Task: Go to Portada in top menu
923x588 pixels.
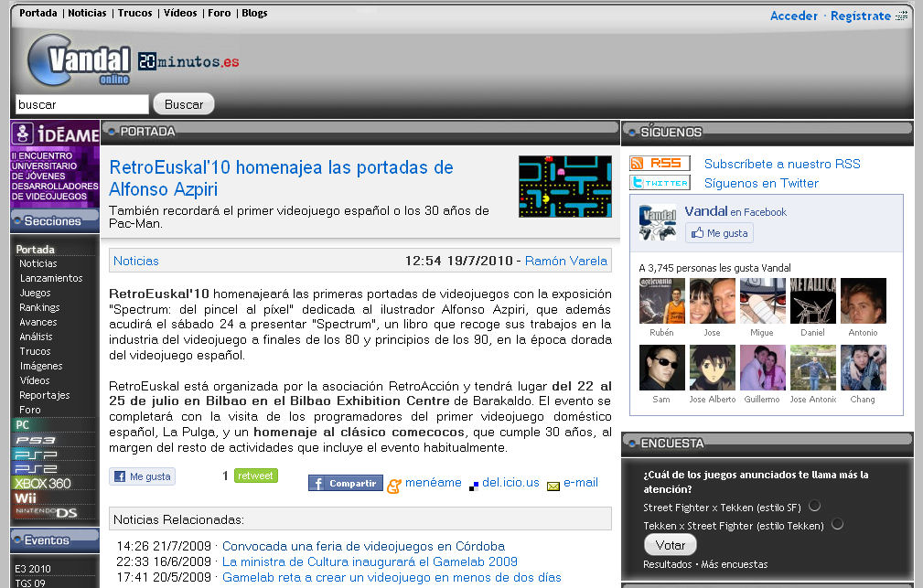Action: [38, 13]
